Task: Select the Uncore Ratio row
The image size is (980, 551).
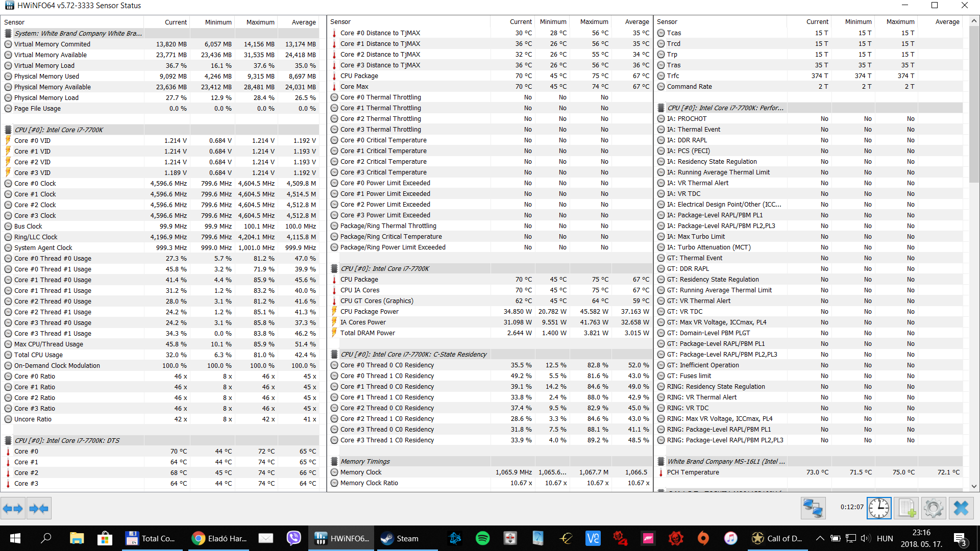Action: click(160, 419)
